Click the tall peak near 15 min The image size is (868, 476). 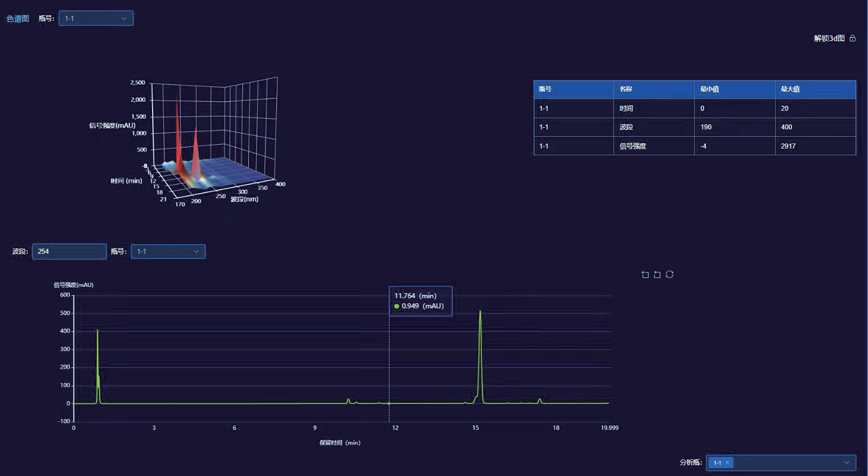(480, 338)
